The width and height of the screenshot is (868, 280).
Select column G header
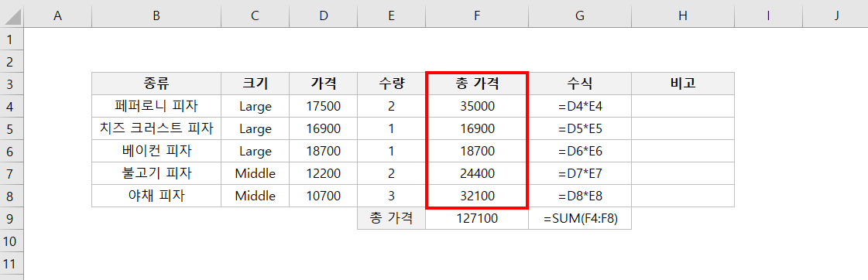click(580, 16)
